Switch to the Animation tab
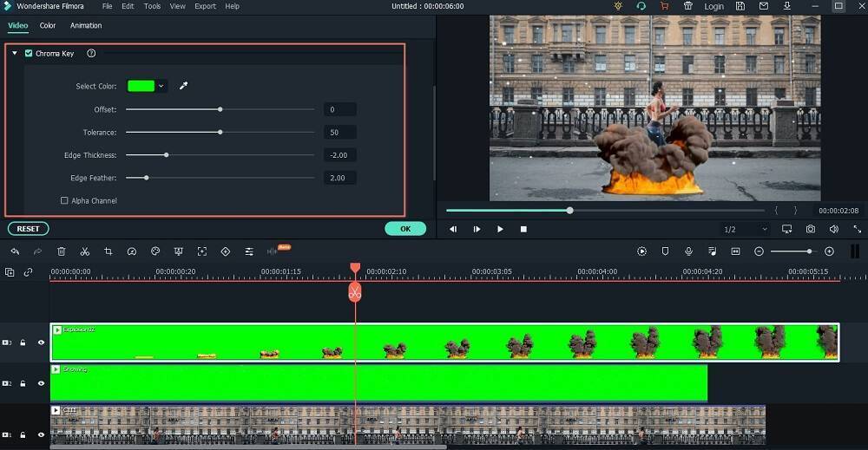The image size is (868, 450). click(86, 25)
